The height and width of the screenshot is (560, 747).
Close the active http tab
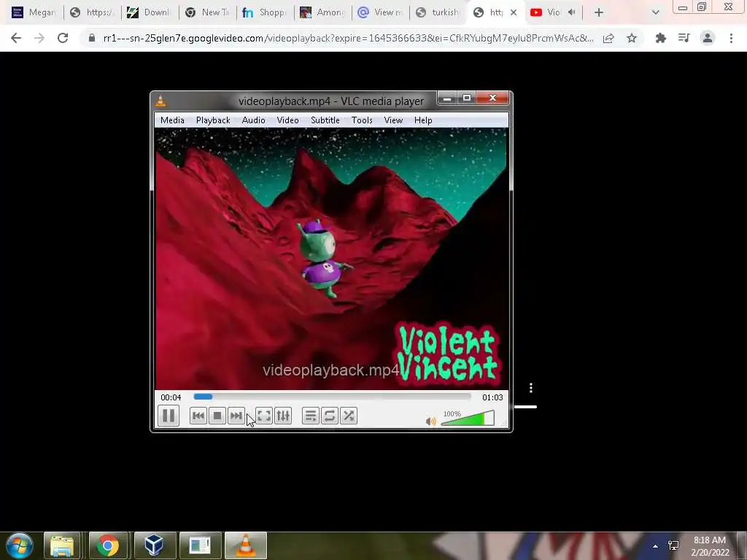(x=514, y=12)
